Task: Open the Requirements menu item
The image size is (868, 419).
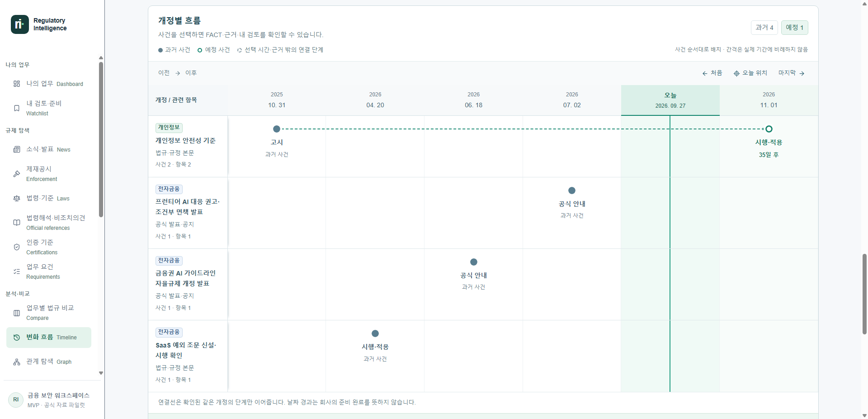Action: (49, 271)
